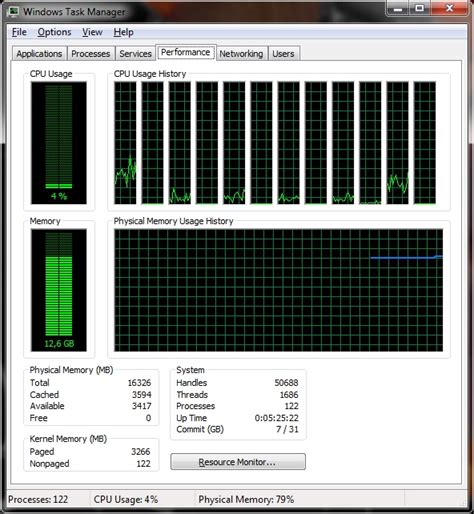Click the Free memory value 0
The height and width of the screenshot is (514, 474).
tap(149, 418)
